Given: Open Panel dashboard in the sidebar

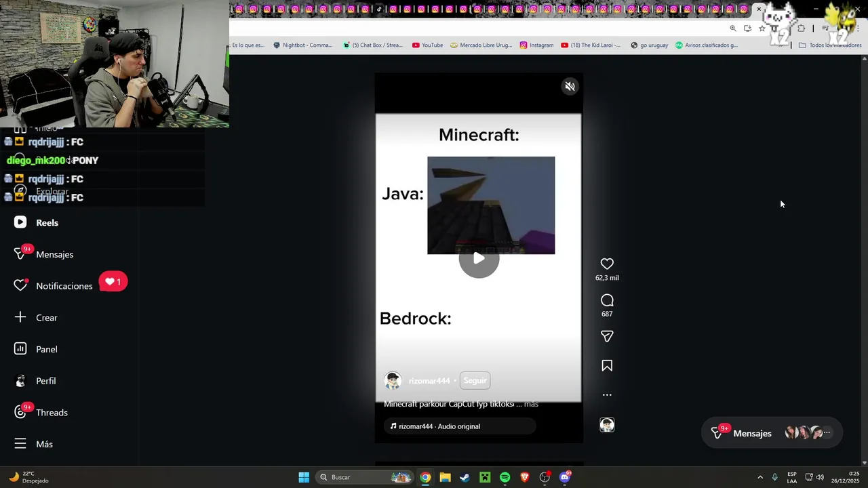Looking at the screenshot, I should click(x=46, y=349).
